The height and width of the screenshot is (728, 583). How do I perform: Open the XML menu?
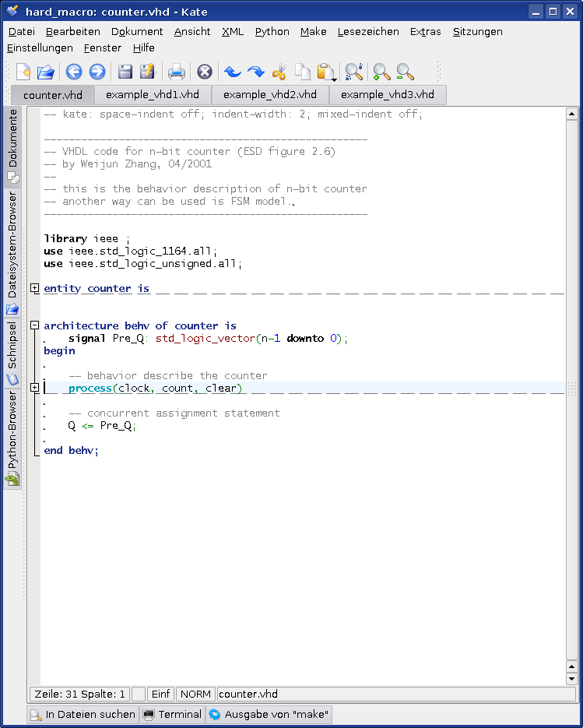tap(233, 32)
